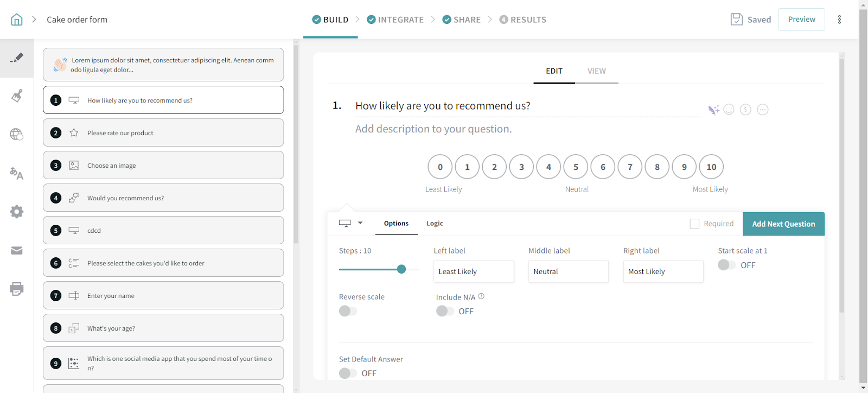Click the envelope email icon in sidebar
Screen dimensions: 868x393
tap(17, 250)
